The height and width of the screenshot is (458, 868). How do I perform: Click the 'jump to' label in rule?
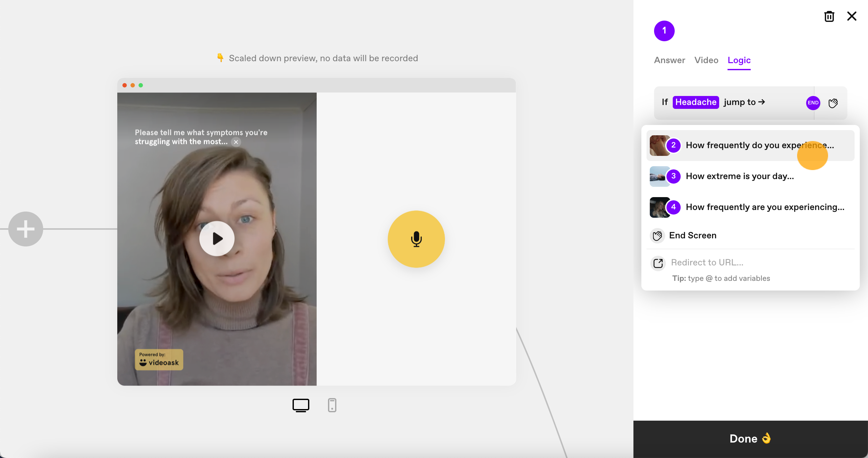744,102
